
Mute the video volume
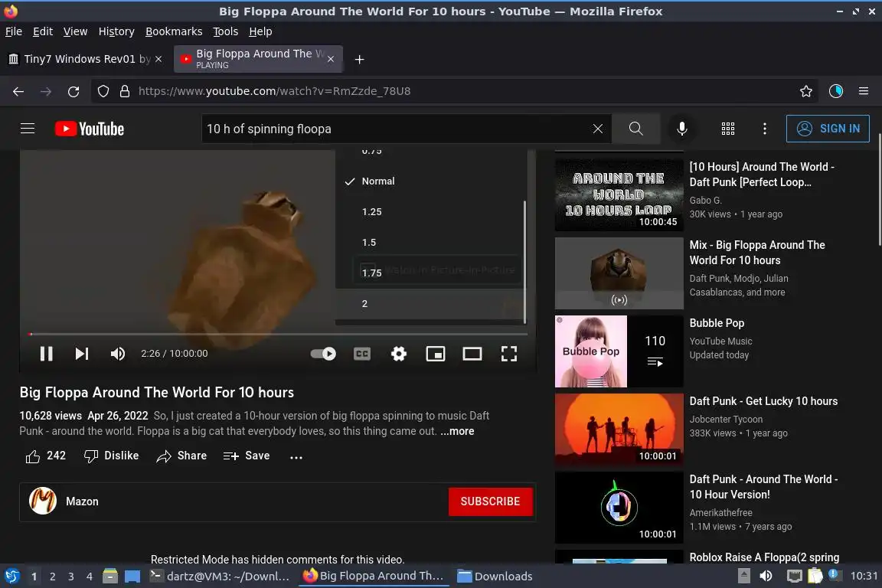coord(118,354)
